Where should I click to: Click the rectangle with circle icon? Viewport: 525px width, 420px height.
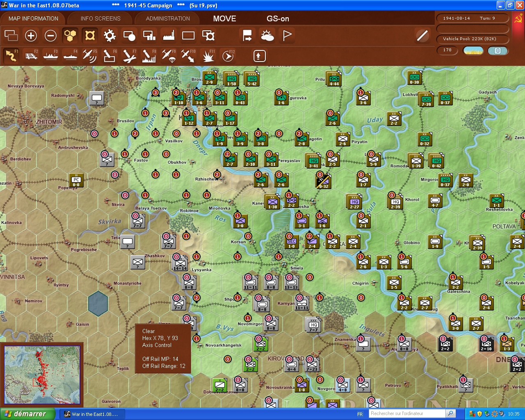[129, 36]
